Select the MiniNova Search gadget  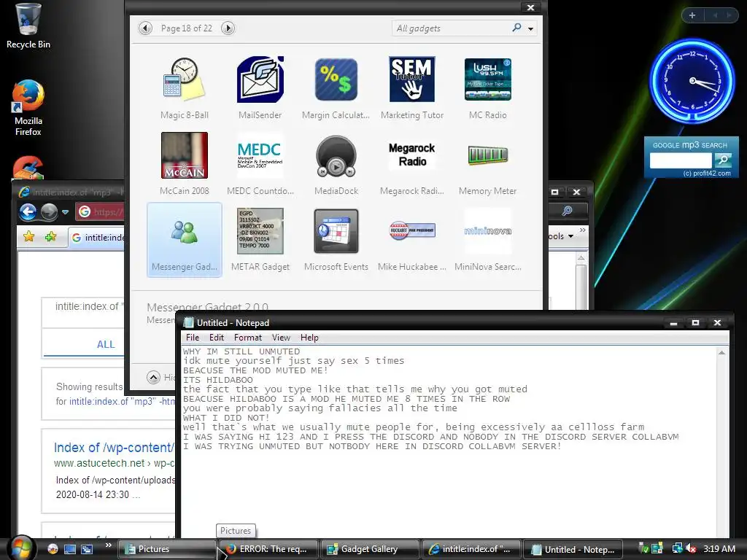[488, 231]
